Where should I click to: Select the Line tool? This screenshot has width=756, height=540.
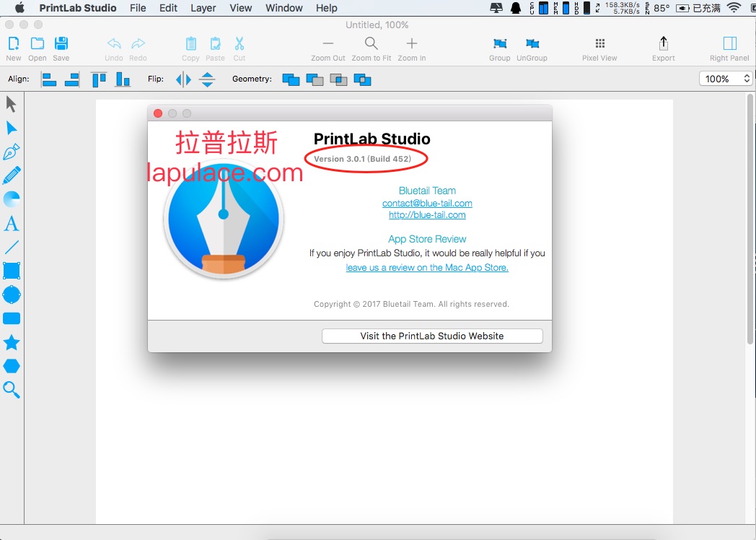click(x=12, y=247)
